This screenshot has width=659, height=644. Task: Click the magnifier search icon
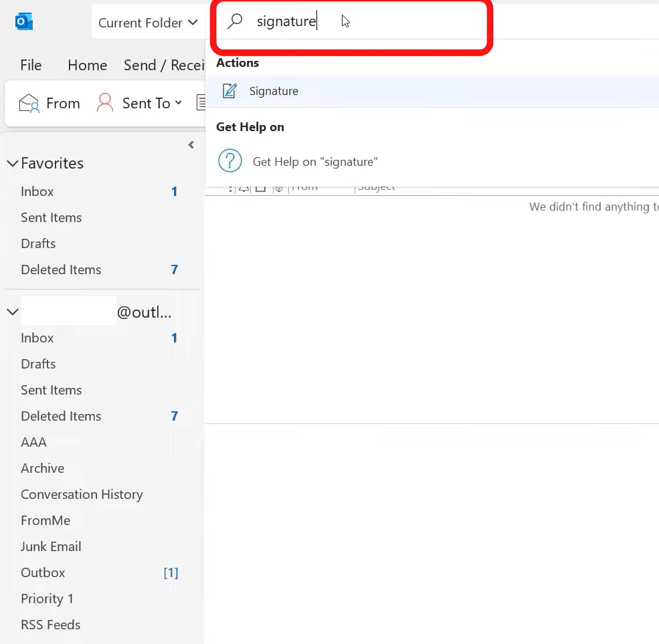pos(235,21)
